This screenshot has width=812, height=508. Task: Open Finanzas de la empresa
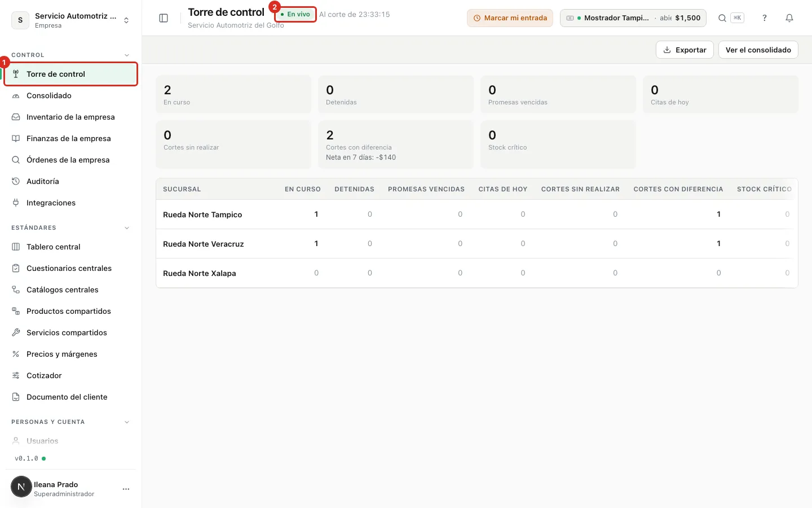[x=70, y=138]
